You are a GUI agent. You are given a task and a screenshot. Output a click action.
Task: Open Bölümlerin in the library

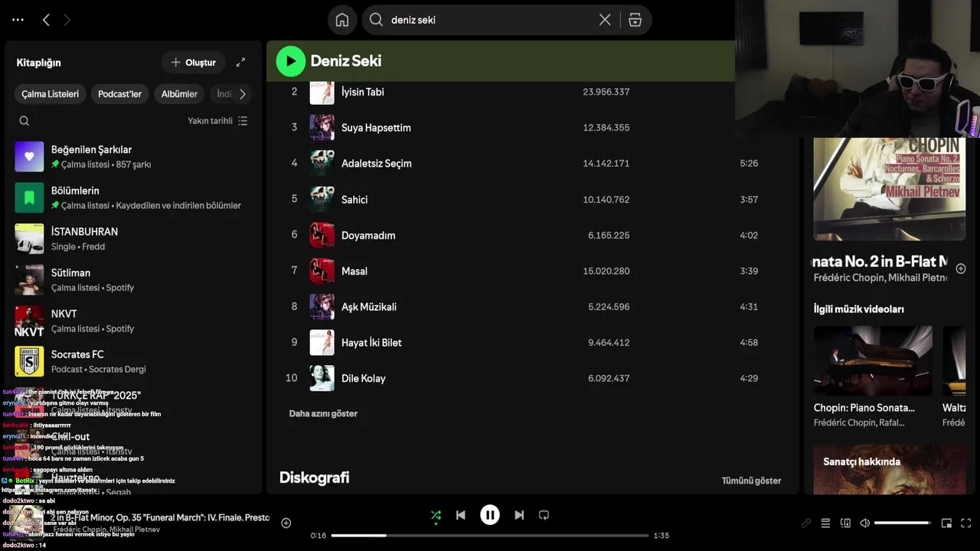click(x=133, y=197)
